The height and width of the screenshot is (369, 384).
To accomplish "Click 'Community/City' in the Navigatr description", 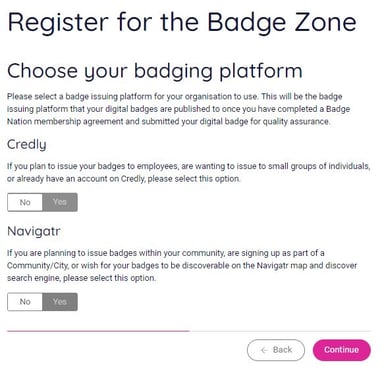I will 38,266.
